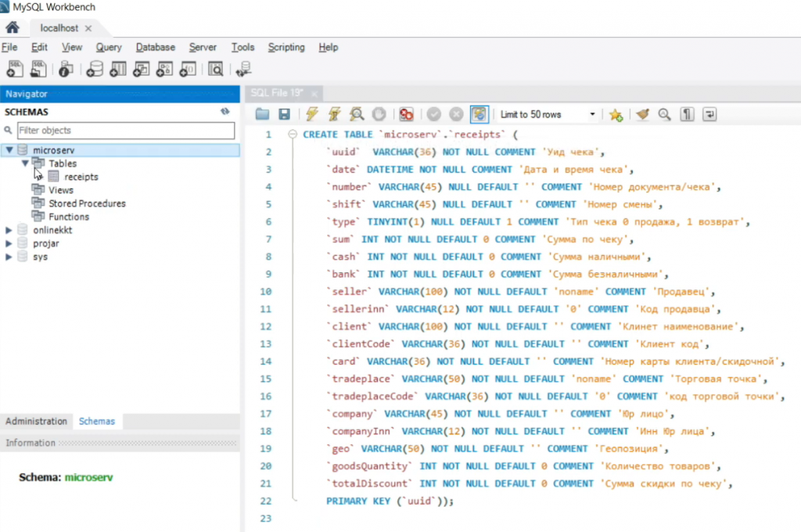Select the SQL File 19 tab
Viewport: 801px width, 532px height.
point(276,93)
